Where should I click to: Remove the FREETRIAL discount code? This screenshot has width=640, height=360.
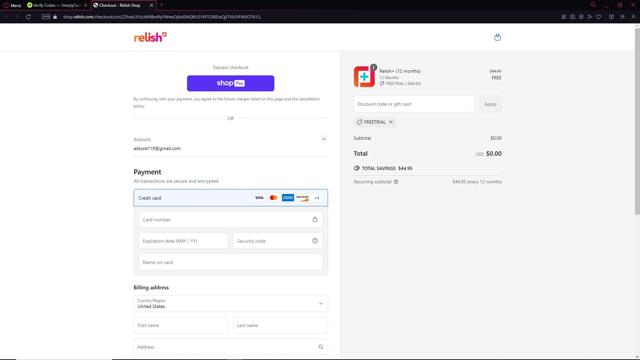391,122
